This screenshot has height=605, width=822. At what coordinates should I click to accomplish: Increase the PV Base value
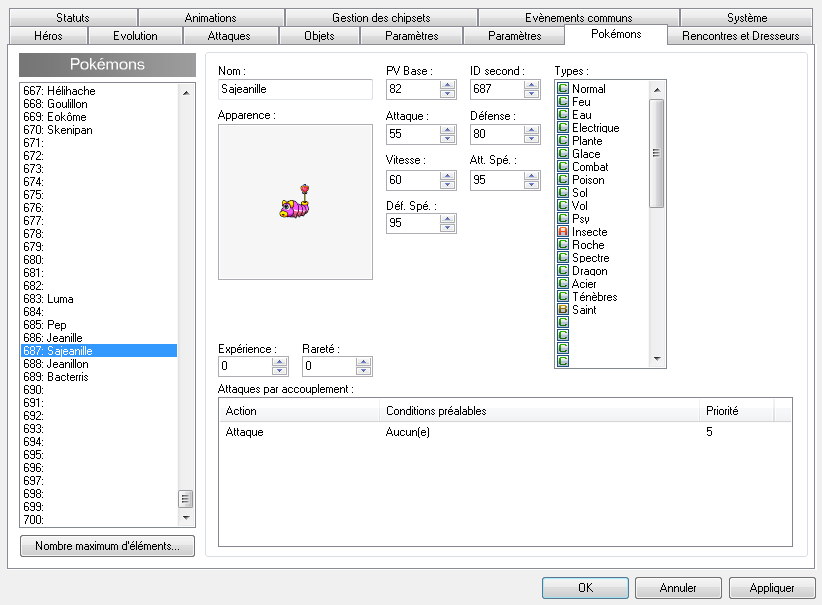pyautogui.click(x=447, y=85)
